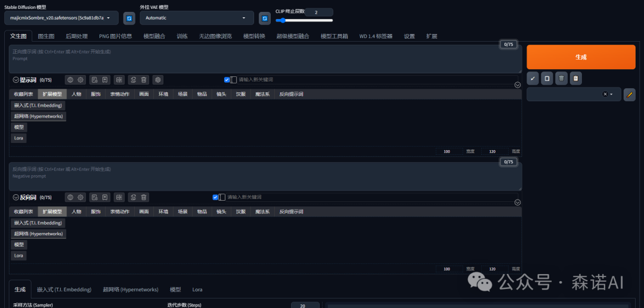The image size is (644, 308).
Task: Click the round chevron right of the 提示词 keyword field
Action: click(x=518, y=85)
